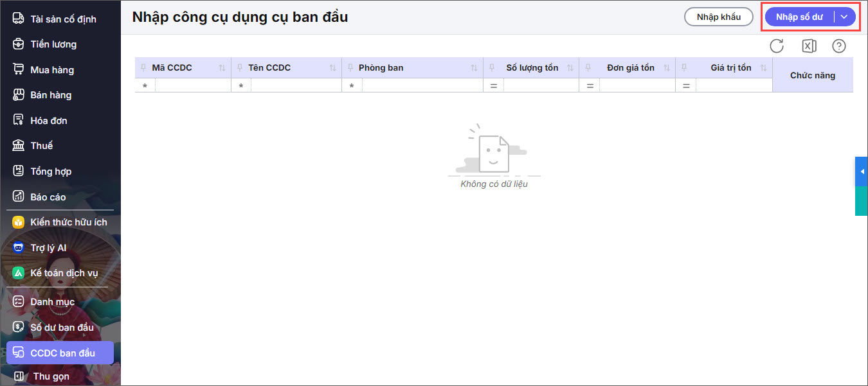
Task: Click the Giá trị tồn filter input
Action: tap(734, 85)
